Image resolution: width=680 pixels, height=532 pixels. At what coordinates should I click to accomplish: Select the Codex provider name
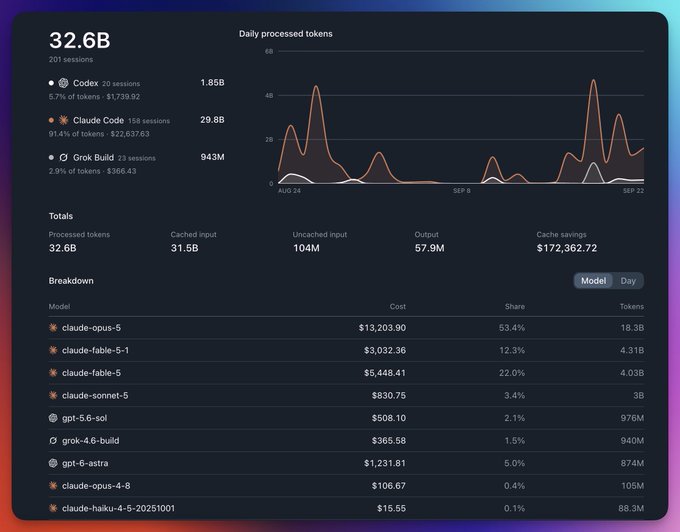point(85,83)
